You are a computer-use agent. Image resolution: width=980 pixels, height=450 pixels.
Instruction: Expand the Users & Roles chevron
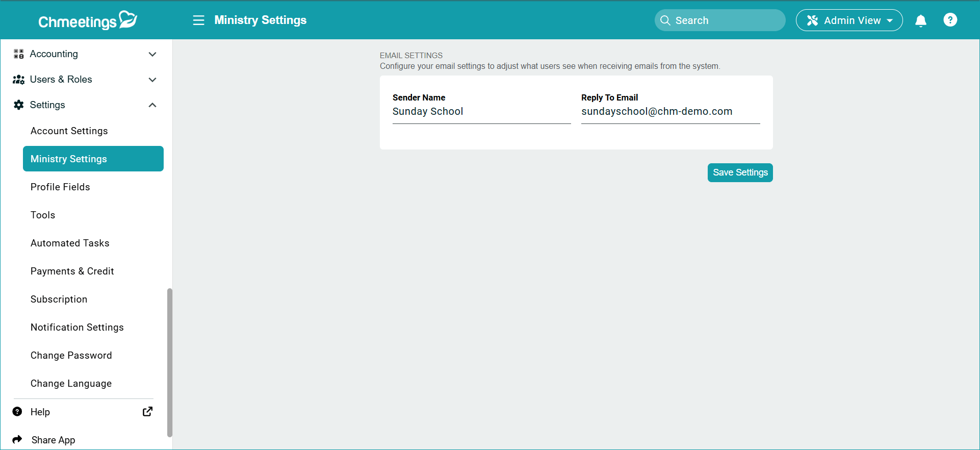click(x=152, y=80)
